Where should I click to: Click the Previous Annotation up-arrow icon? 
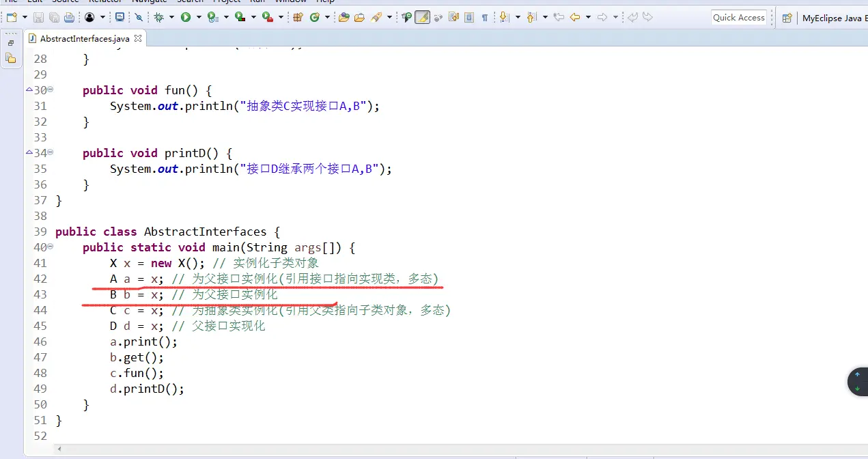[531, 17]
